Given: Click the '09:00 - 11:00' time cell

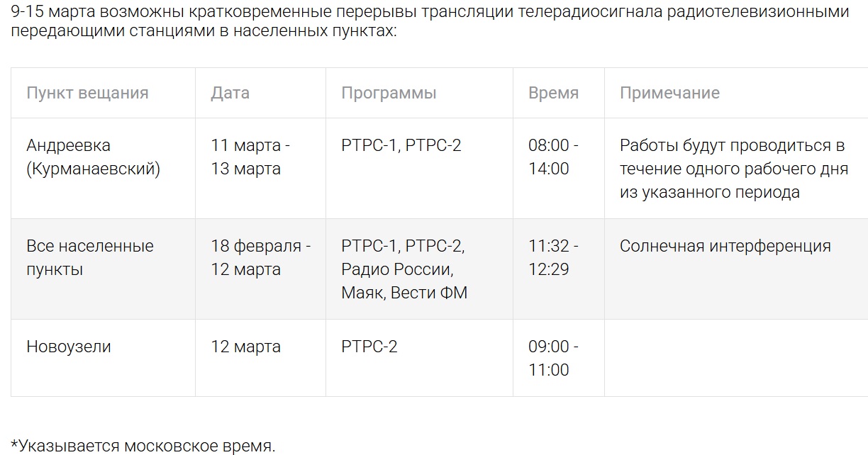Looking at the screenshot, I should pos(553,358).
